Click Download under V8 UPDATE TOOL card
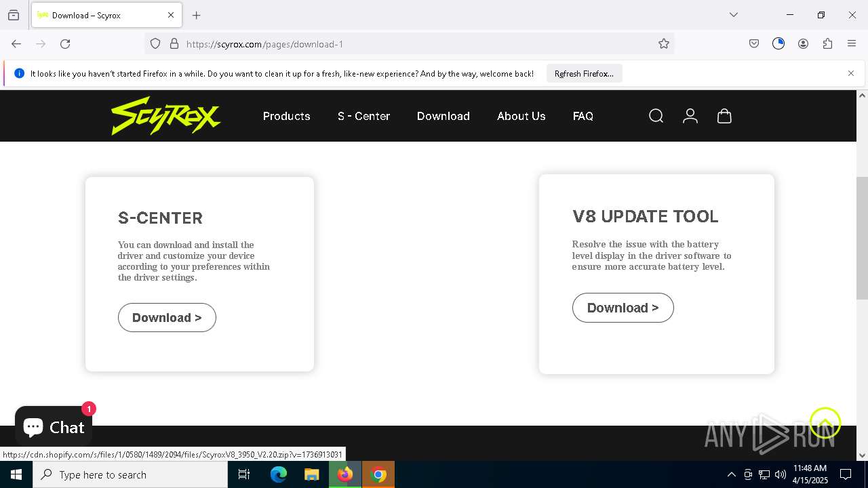The width and height of the screenshot is (868, 488). click(x=623, y=308)
